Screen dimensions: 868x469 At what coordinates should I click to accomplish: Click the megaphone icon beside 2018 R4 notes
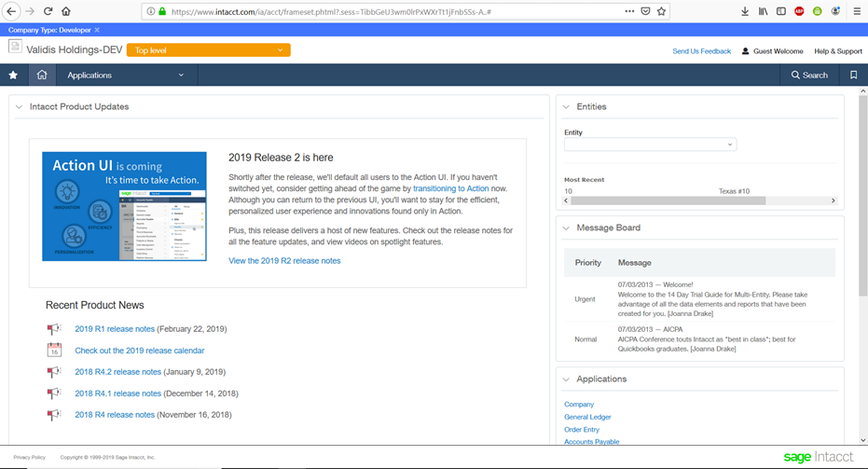54,414
